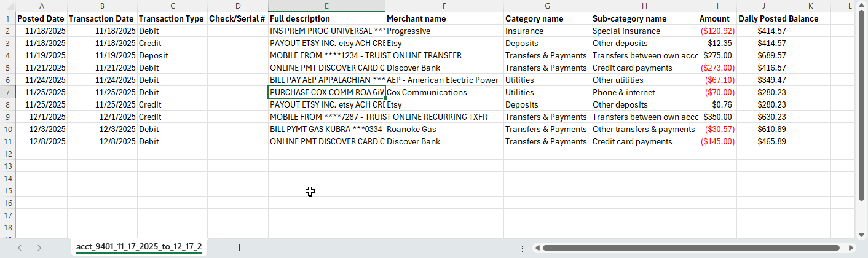The height and width of the screenshot is (258, 868).
Task: Select column I header
Action: [x=717, y=6]
